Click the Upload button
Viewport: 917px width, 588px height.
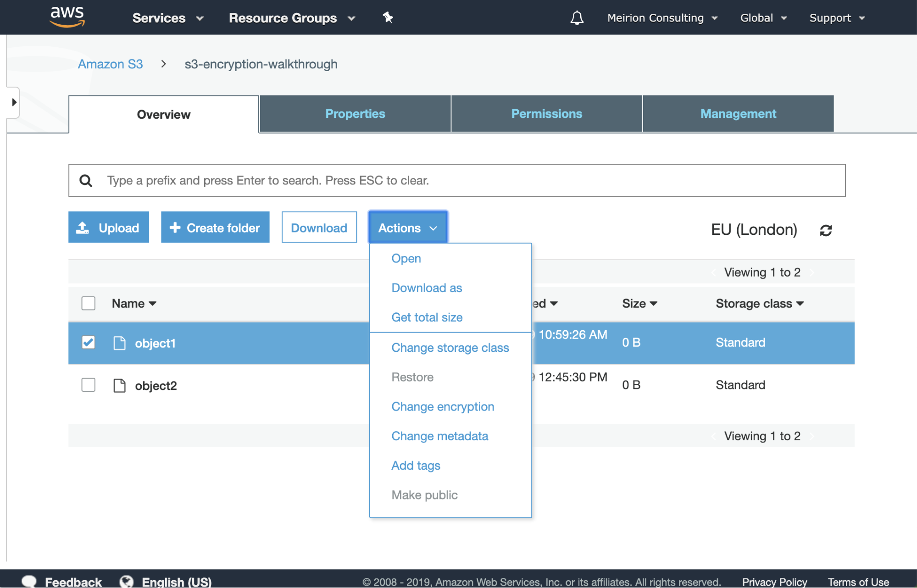109,227
